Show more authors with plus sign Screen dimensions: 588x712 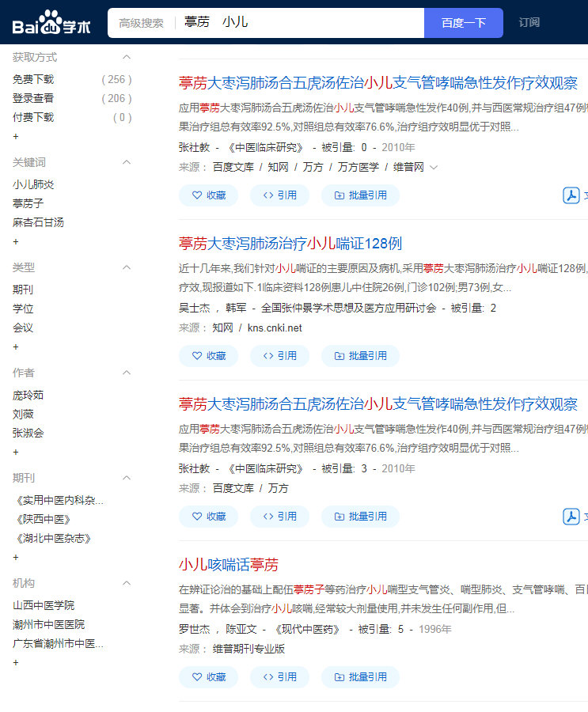(x=16, y=453)
